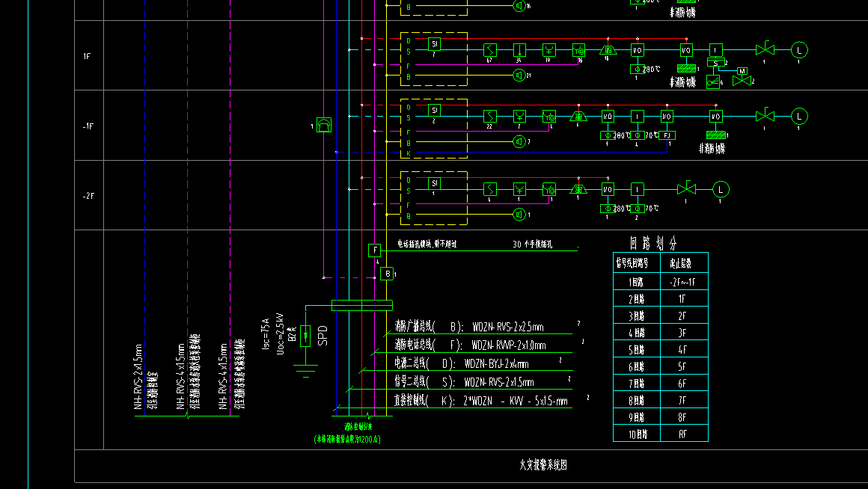Select the 1F heat detector symbol labeled 34

pyautogui.click(x=519, y=50)
